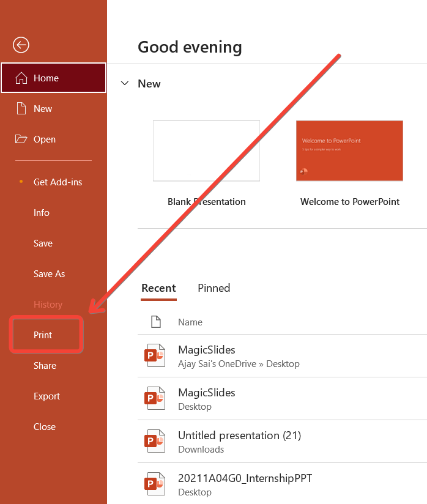The width and height of the screenshot is (427, 504).
Task: Click the Blank Presentation label
Action: point(206,201)
